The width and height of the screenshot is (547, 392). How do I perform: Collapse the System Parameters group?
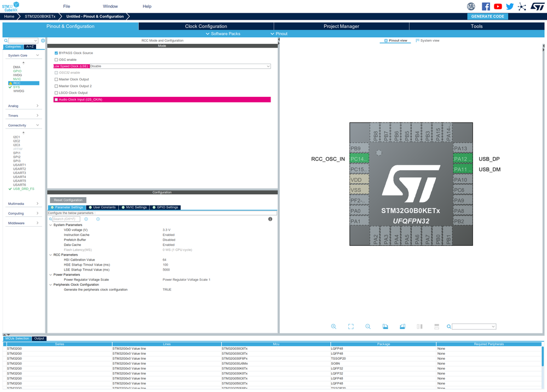50,225
